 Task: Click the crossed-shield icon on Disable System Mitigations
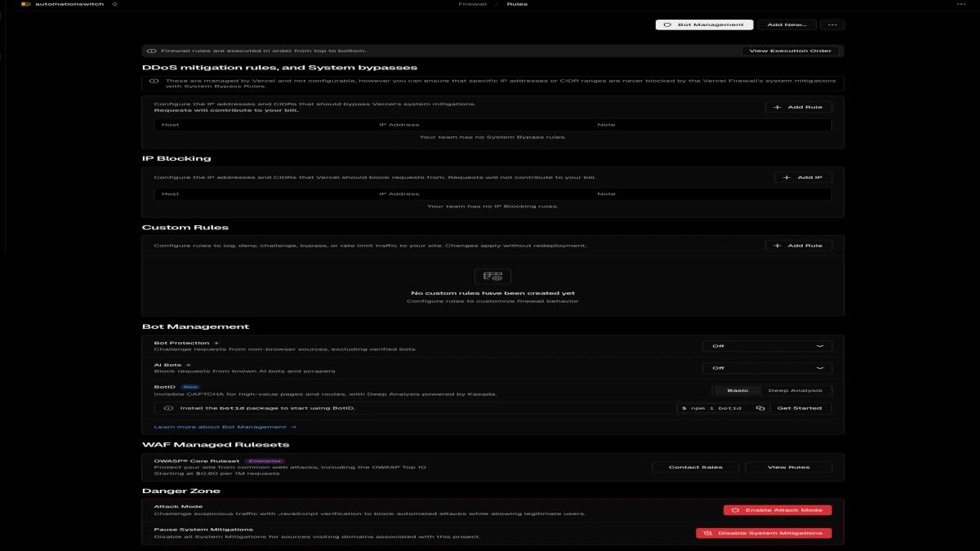pyautogui.click(x=707, y=532)
